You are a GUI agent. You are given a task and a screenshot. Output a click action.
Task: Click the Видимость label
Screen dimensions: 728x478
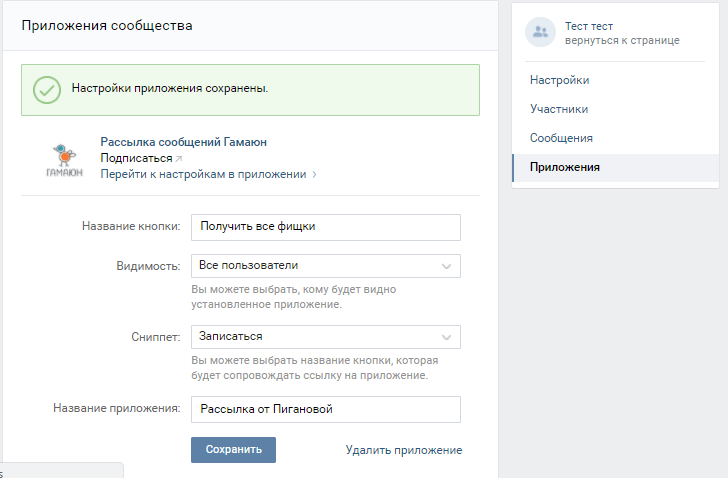pos(148,266)
